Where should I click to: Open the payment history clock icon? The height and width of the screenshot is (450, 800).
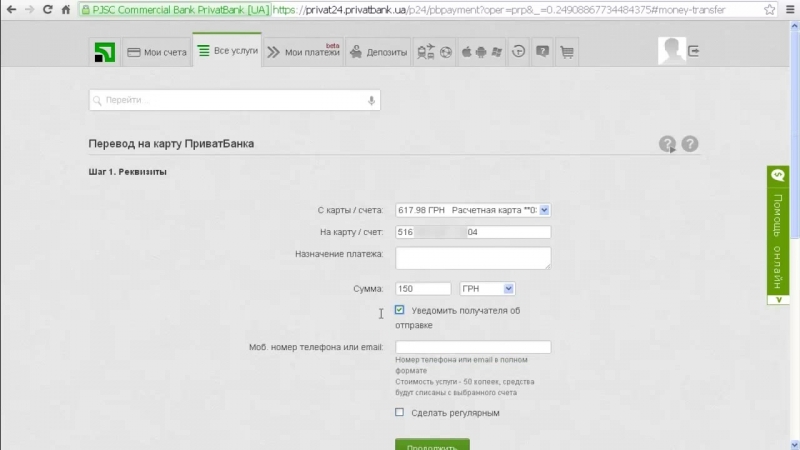coord(518,52)
